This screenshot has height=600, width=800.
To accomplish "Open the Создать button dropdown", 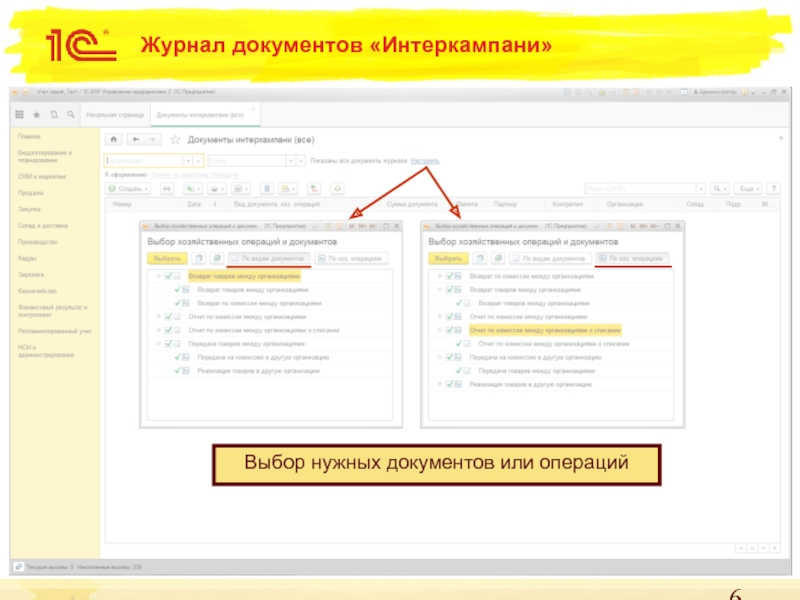I will (x=146, y=189).
